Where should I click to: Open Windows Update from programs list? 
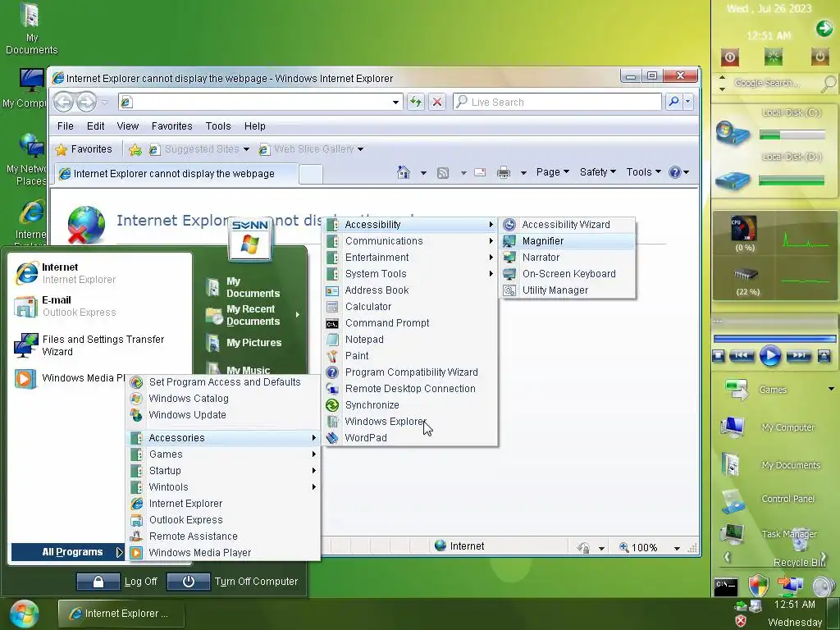tap(223, 415)
